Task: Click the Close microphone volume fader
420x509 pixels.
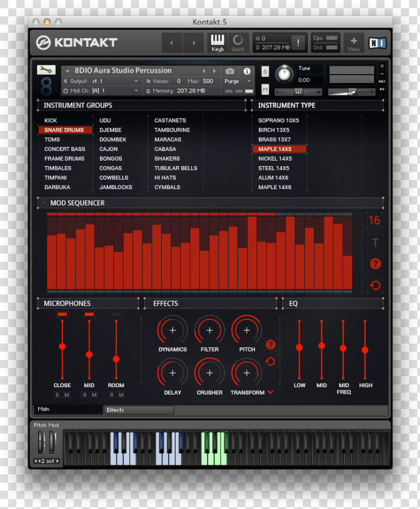Action: (62, 347)
